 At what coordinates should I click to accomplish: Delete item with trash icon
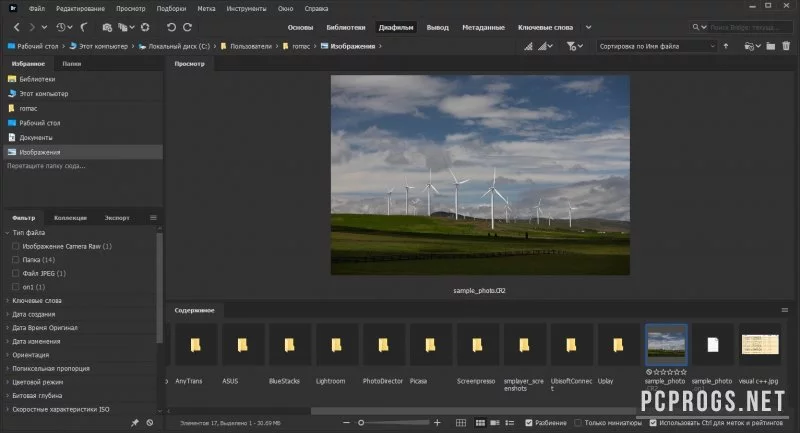[x=786, y=46]
